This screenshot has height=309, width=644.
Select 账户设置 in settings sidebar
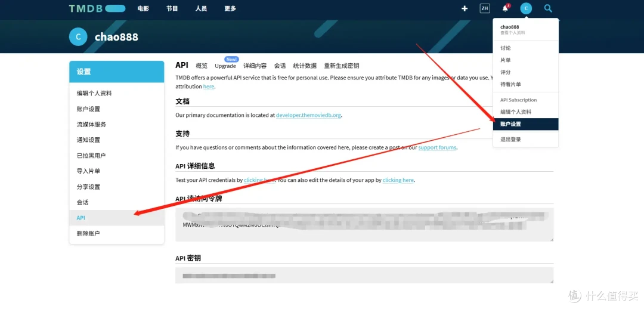pyautogui.click(x=117, y=109)
